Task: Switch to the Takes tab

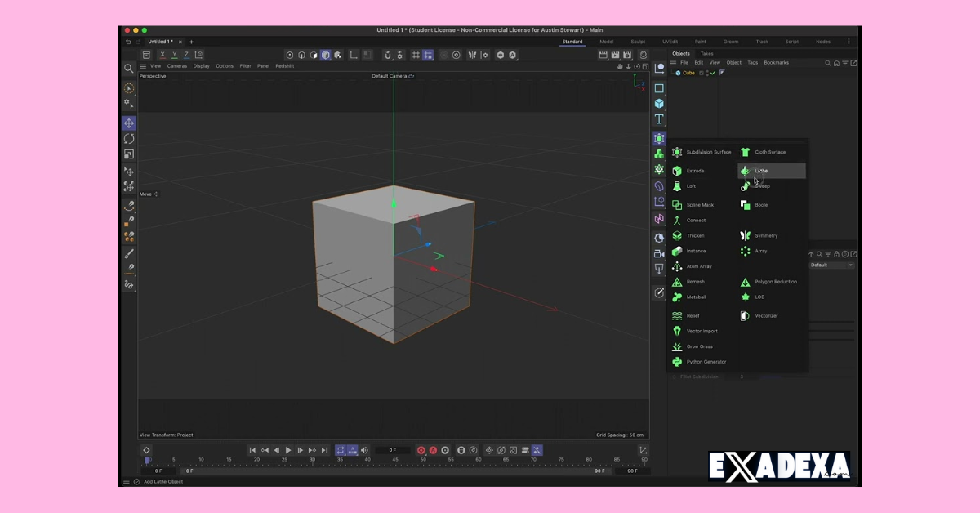Action: 706,53
